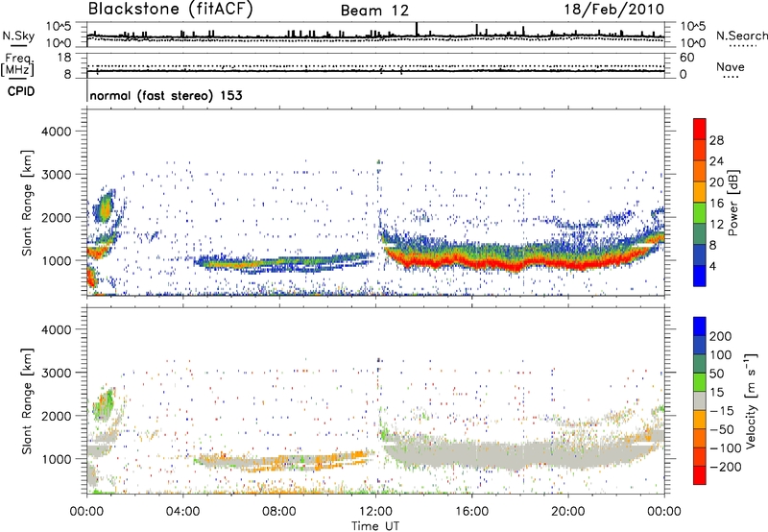The width and height of the screenshot is (768, 532).
Task: Click the "Power [dB]" colorbar title
Action: coord(733,203)
